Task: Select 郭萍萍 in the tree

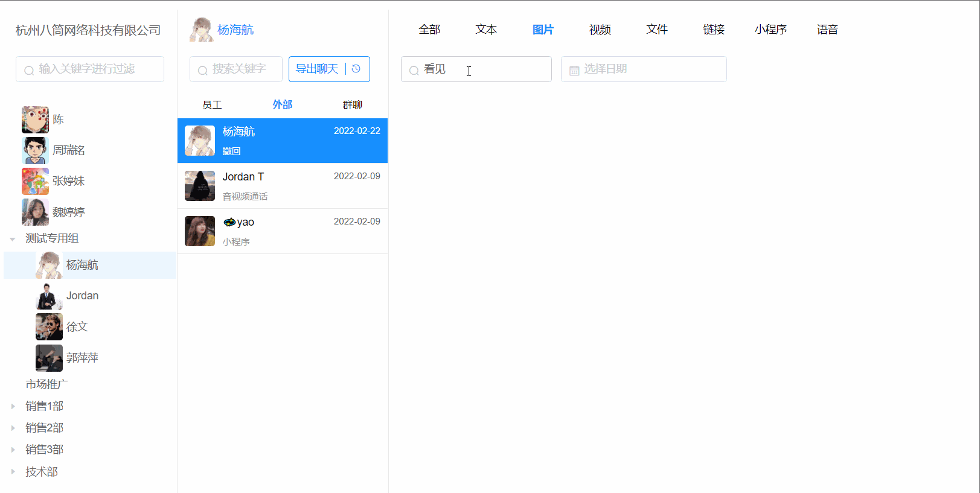Action: click(x=82, y=358)
